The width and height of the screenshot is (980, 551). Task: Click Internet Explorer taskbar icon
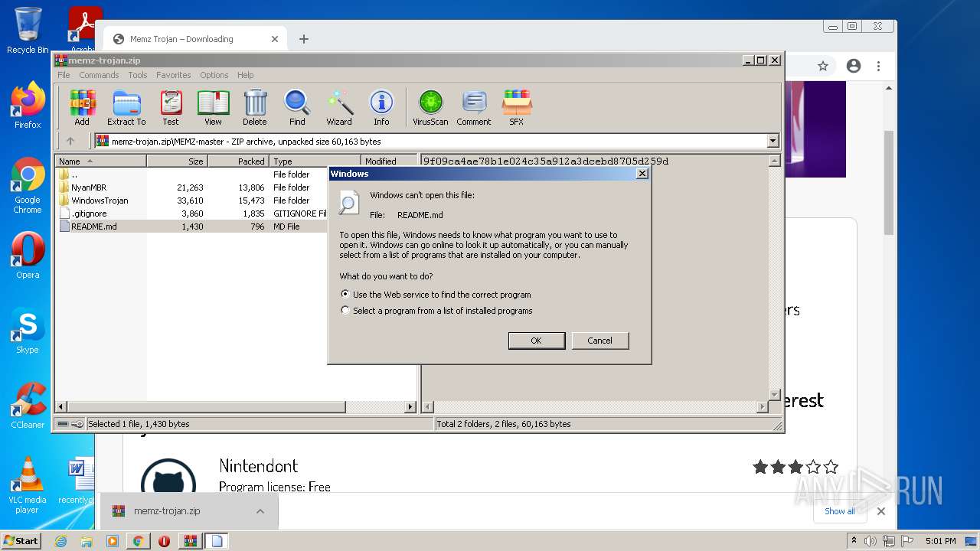pyautogui.click(x=61, y=541)
